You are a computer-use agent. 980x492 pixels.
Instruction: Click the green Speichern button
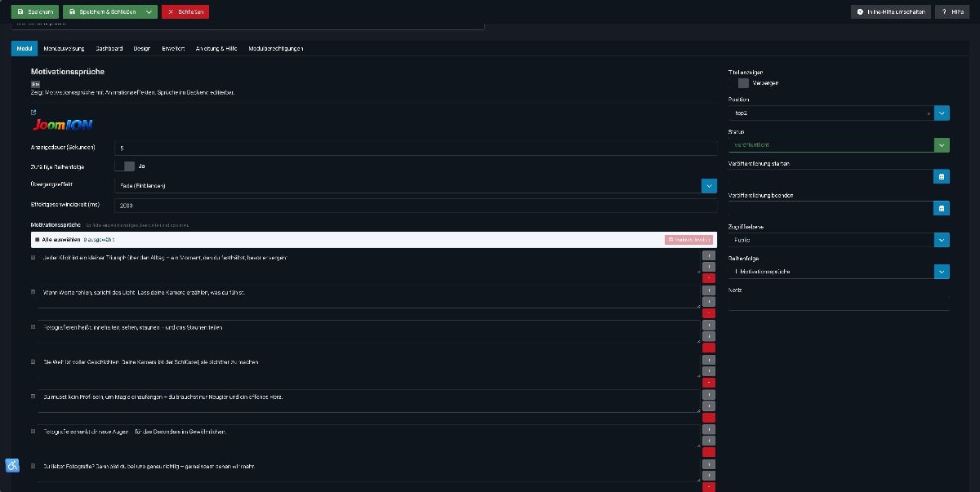tap(34, 12)
